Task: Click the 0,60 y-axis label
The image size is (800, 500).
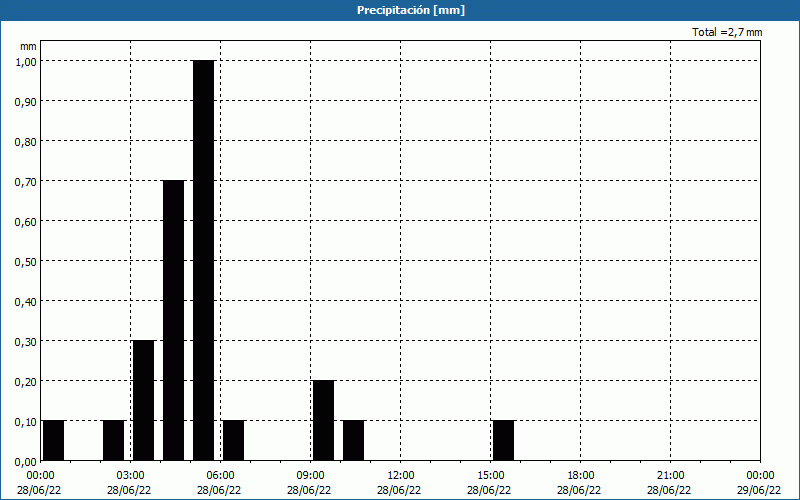Action: tap(26, 221)
